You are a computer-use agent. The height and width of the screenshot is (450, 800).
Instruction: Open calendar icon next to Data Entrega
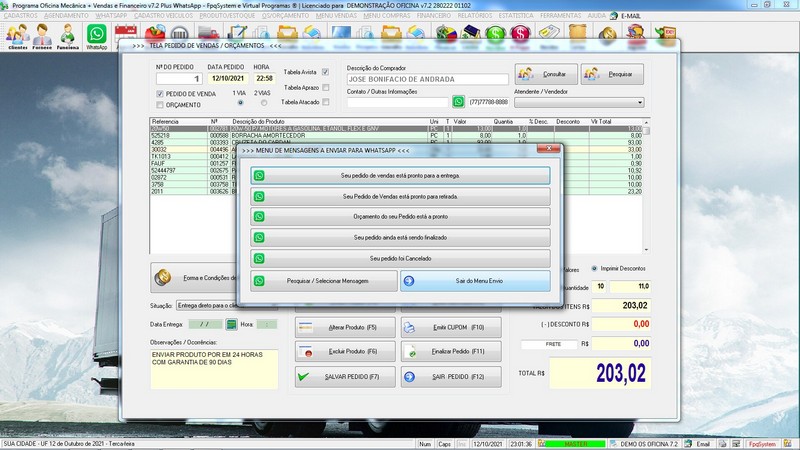[x=232, y=324]
